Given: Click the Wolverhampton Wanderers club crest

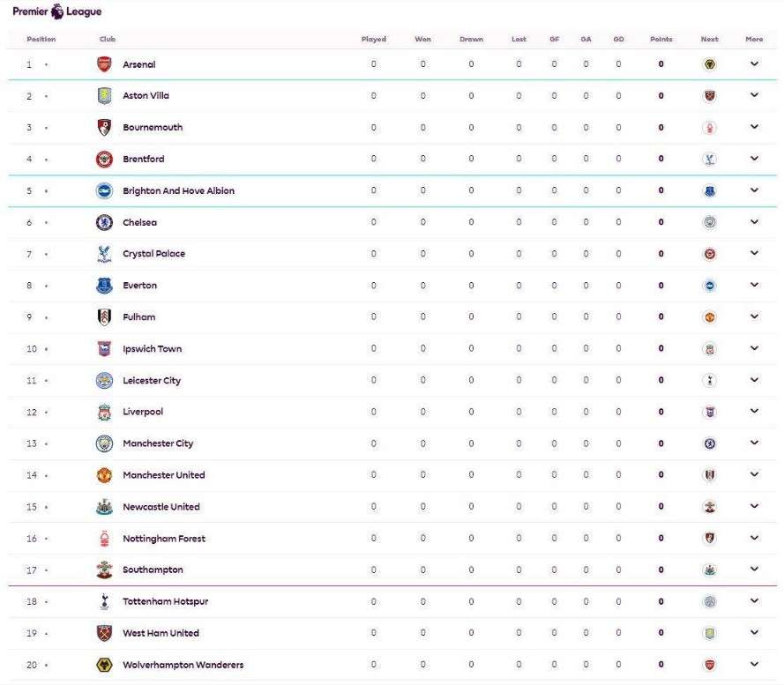Looking at the screenshot, I should 104,665.
